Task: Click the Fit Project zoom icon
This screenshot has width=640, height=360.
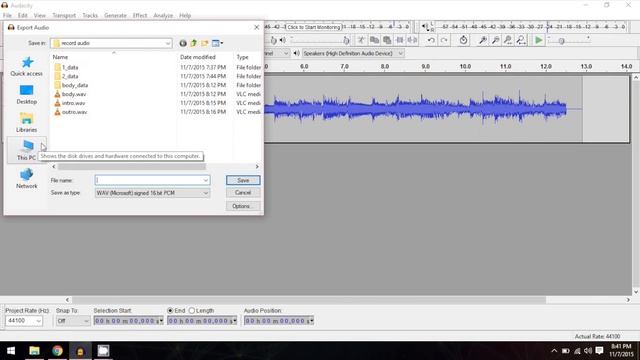Action: pos(521,40)
